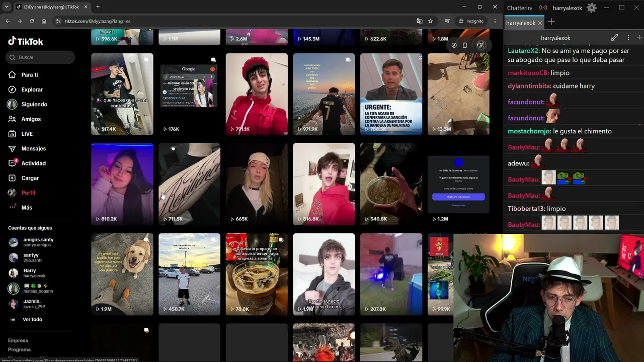Go back to the previous browser page
Viewport: 644px width, 362px height.
pos(8,21)
